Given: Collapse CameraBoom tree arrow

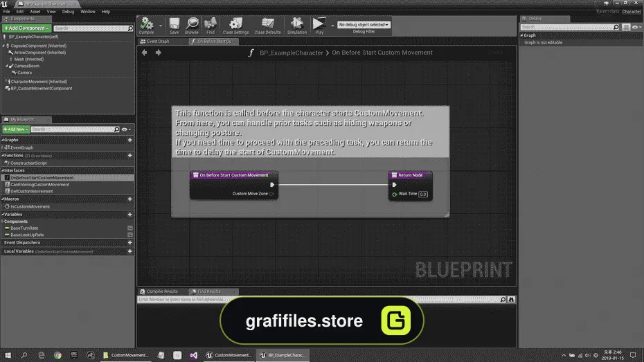Looking at the screenshot, I should click(6, 66).
